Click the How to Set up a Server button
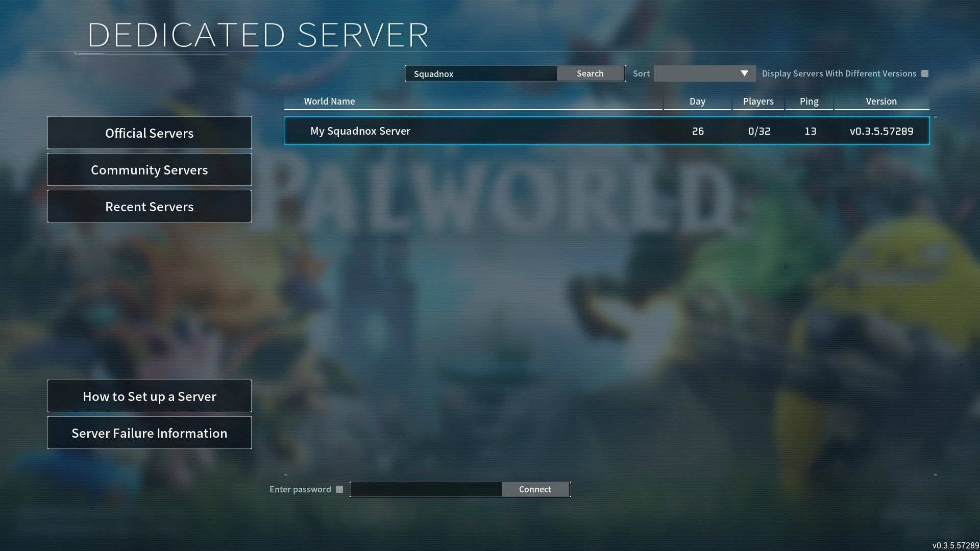980x551 pixels. [x=150, y=396]
